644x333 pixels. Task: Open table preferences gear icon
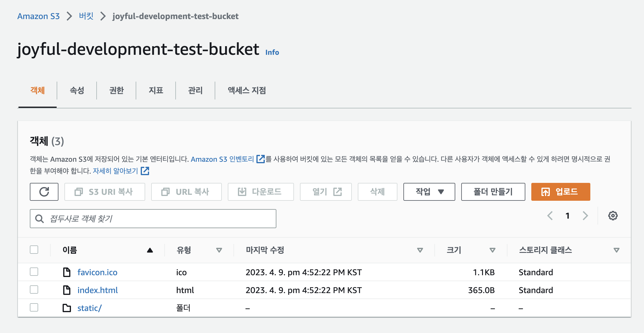(x=613, y=216)
